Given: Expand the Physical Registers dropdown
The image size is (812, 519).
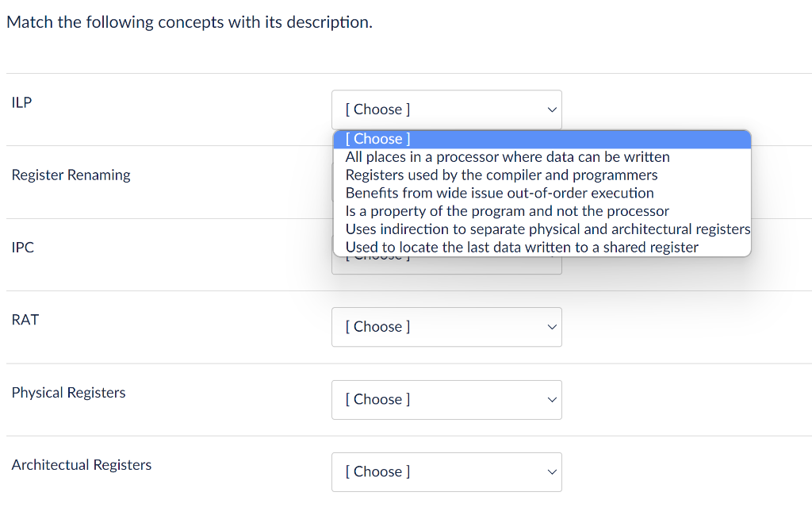Looking at the screenshot, I should click(x=446, y=400).
